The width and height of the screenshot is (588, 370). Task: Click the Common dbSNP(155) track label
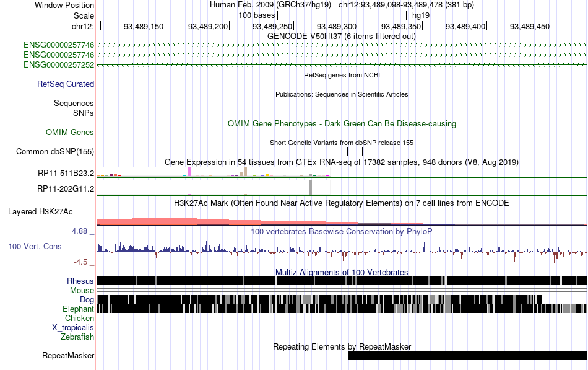55,151
